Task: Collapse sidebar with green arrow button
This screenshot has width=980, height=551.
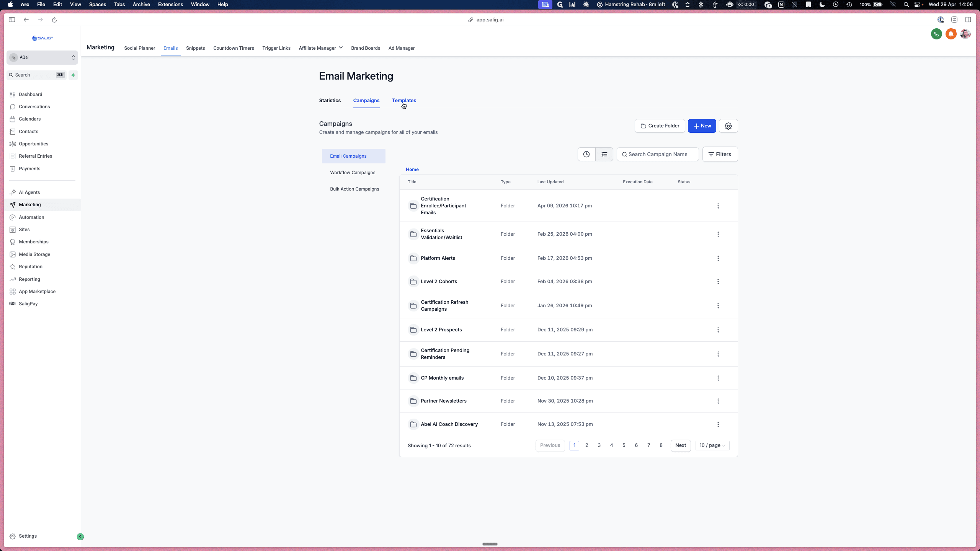Action: click(x=80, y=536)
